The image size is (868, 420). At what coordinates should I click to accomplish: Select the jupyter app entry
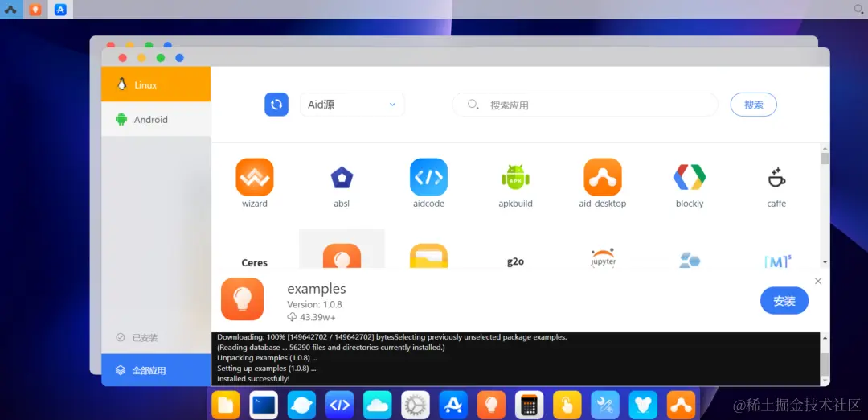(x=603, y=258)
